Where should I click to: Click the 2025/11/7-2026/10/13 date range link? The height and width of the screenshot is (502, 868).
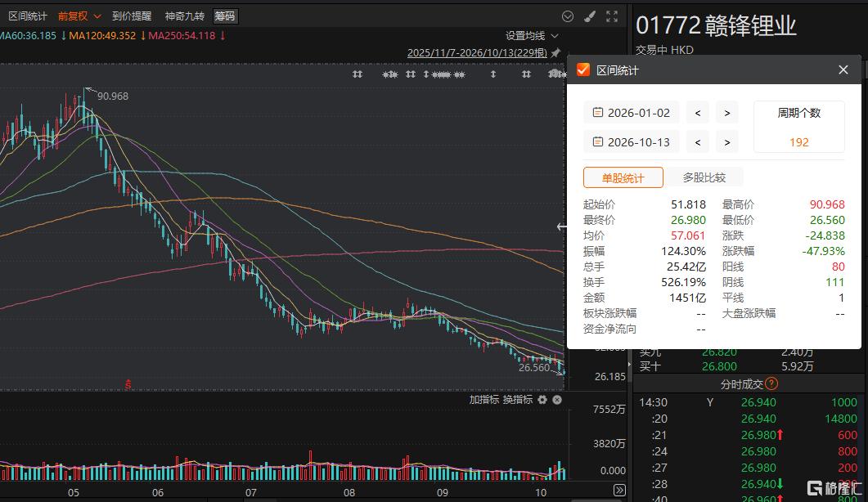click(477, 52)
